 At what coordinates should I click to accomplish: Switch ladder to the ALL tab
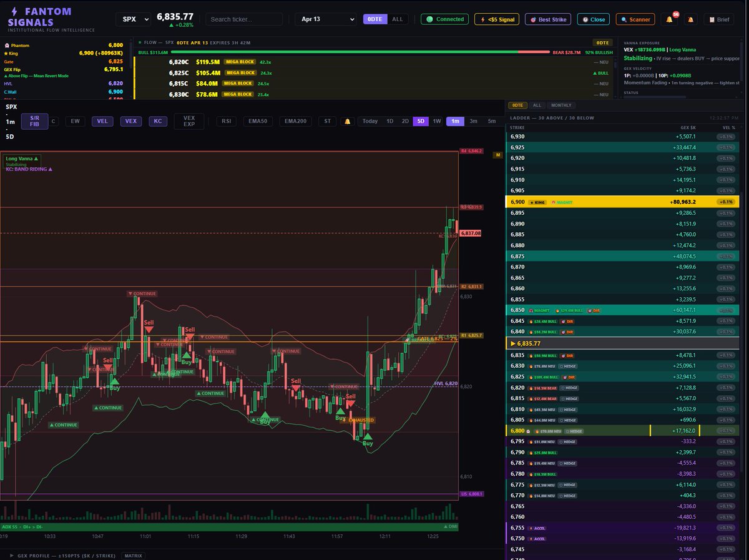coord(537,106)
